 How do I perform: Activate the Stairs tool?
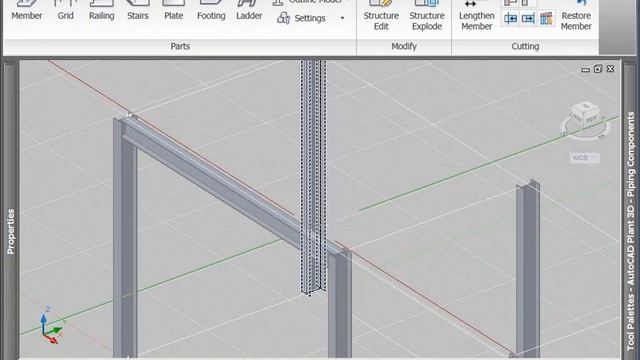138,11
